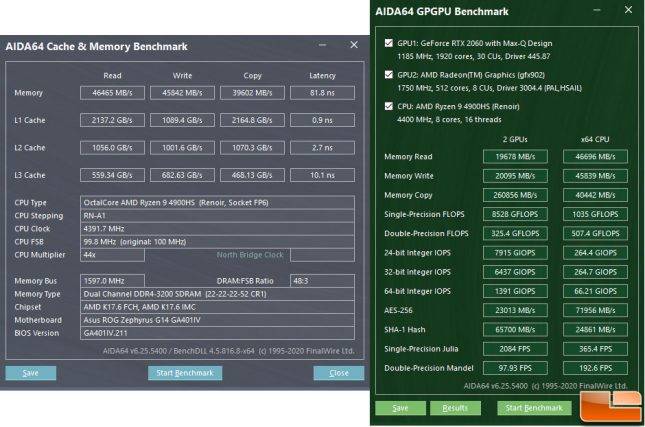Select CPU Memory Read value 46696 MB/s

595,157
